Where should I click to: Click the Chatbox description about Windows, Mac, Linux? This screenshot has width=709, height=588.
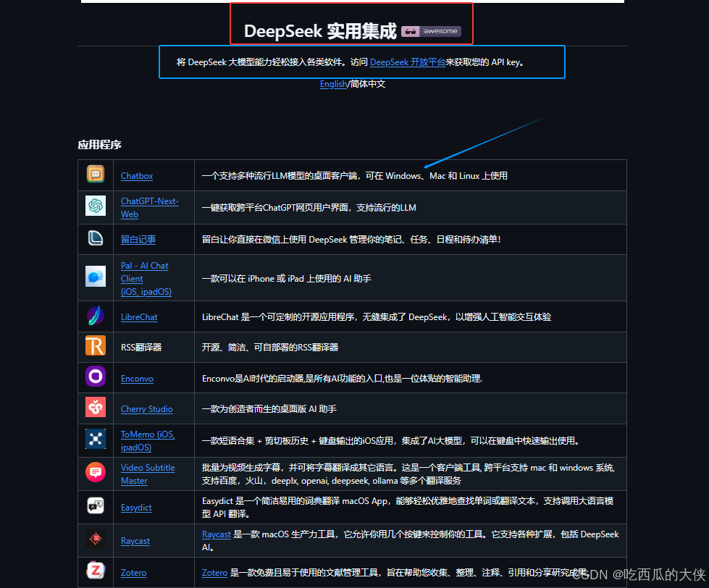[x=355, y=176]
